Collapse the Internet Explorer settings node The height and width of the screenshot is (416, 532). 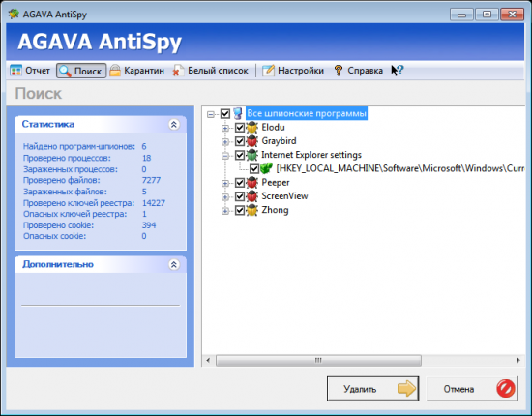tap(225, 156)
